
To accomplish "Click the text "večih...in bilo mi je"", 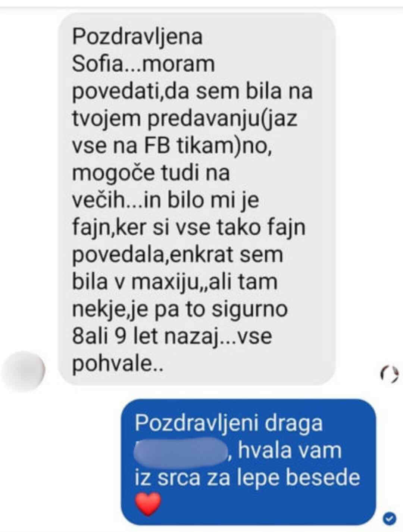I will [x=165, y=201].
